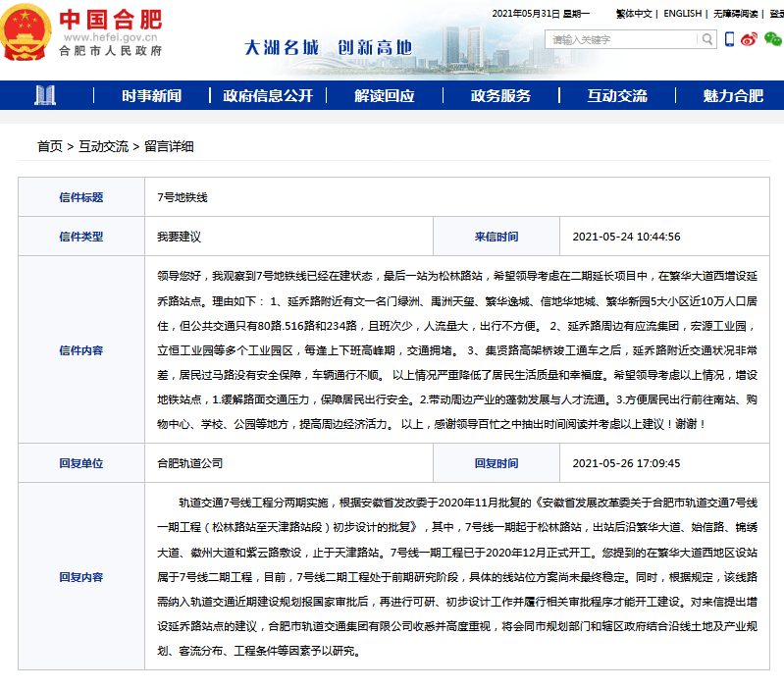
Task: Focus the keyword search input field
Action: (x=622, y=39)
